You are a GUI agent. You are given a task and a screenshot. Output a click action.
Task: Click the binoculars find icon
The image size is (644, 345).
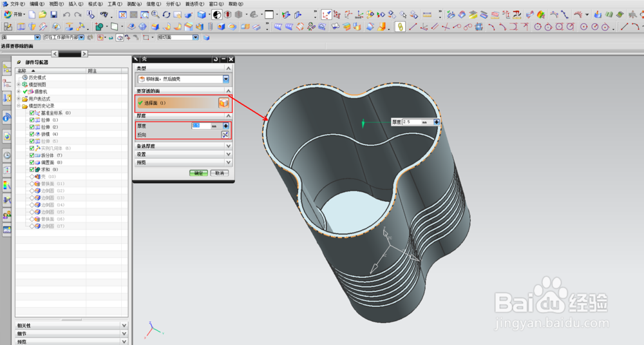(104, 15)
